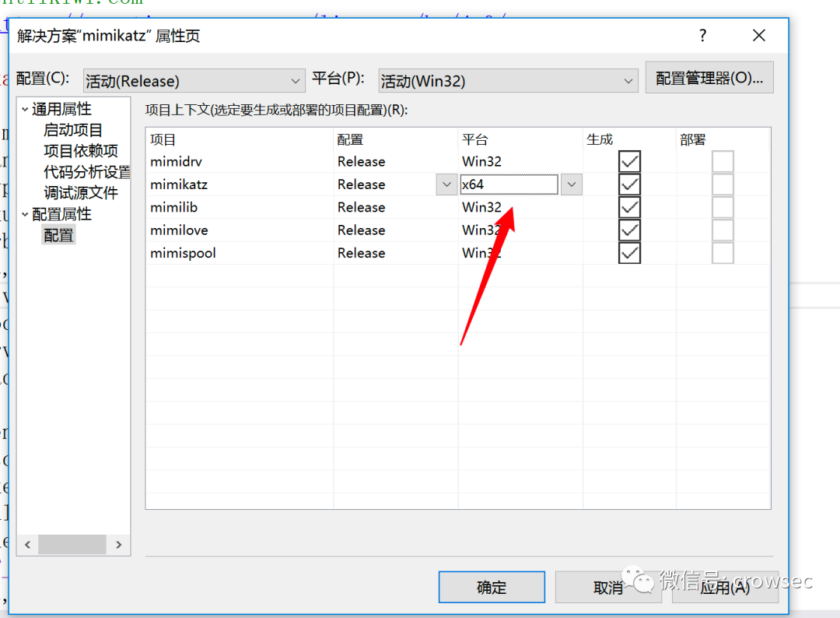Select 启动项目 in the tree
This screenshot has width=840, height=618.
73,130
